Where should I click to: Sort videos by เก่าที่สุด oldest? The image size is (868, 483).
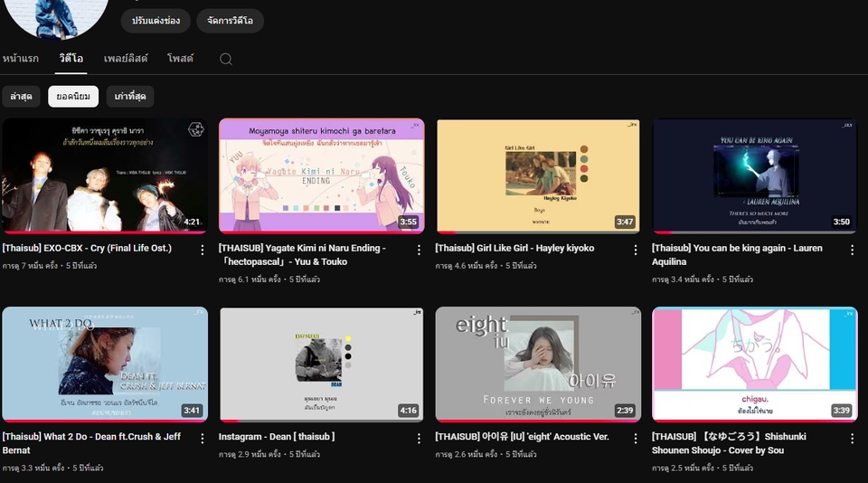click(x=130, y=97)
